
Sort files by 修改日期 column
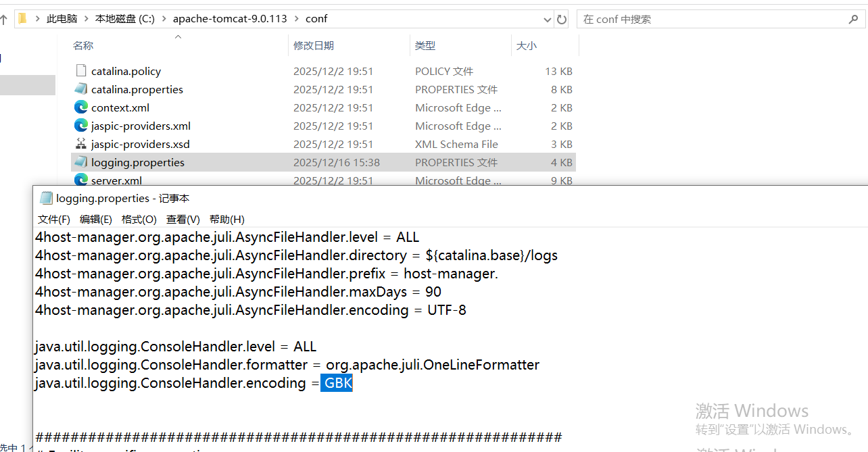coord(314,46)
